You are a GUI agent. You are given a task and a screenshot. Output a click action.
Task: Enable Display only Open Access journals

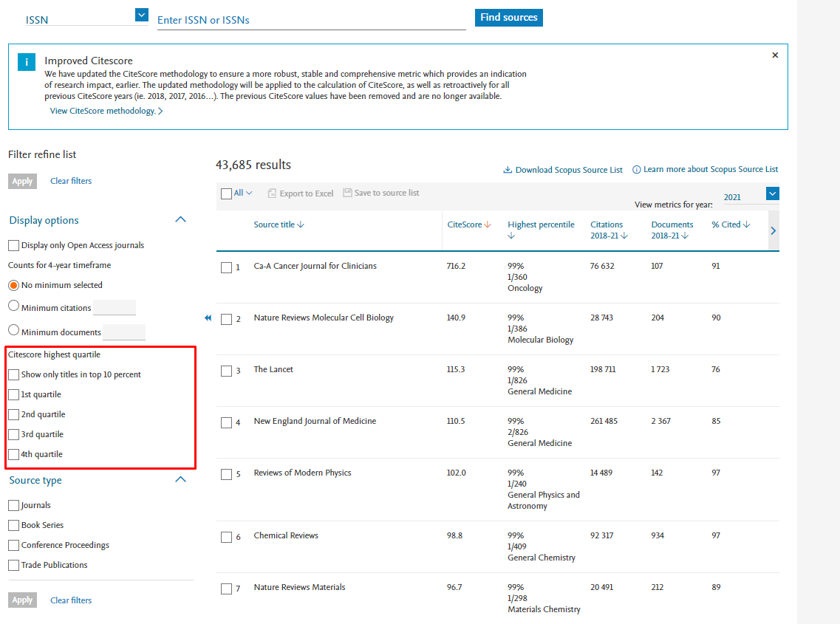14,246
